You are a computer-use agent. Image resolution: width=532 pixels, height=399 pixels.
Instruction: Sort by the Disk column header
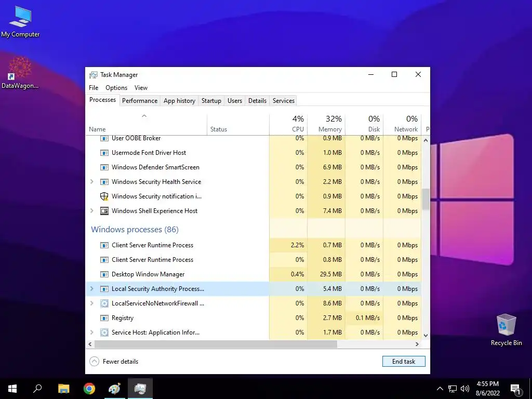(x=364, y=124)
